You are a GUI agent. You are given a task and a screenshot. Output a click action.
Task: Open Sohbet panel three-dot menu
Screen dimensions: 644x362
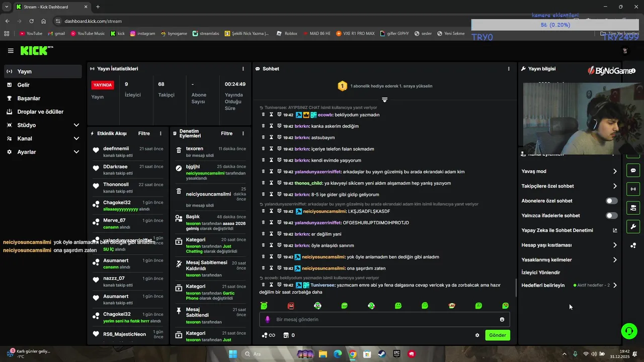[x=509, y=69]
